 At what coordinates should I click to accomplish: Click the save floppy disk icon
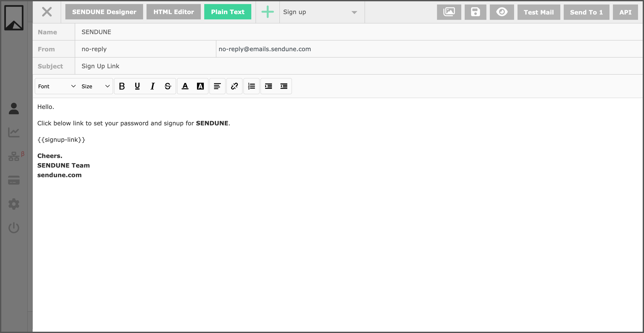[x=475, y=12]
